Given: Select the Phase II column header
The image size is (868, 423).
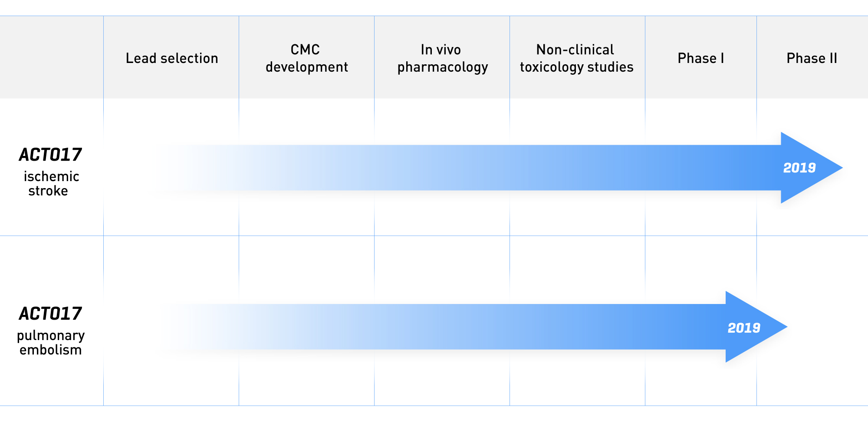Looking at the screenshot, I should (x=812, y=58).
